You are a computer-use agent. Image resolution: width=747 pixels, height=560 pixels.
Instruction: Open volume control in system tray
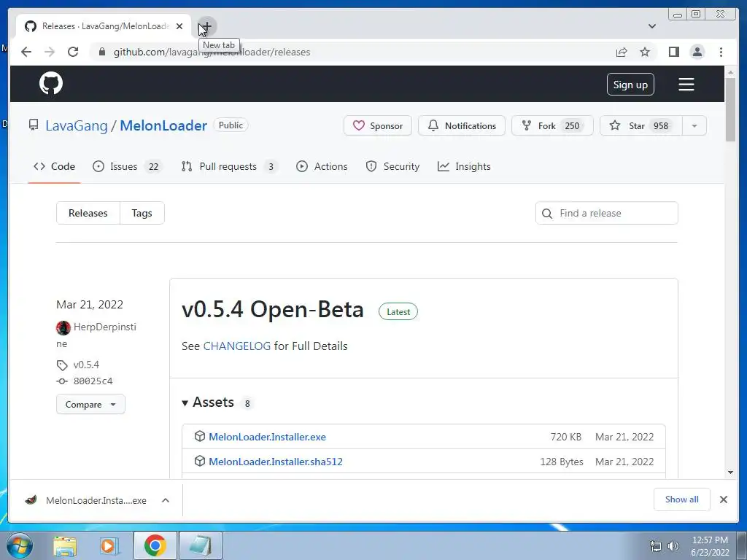(x=673, y=546)
